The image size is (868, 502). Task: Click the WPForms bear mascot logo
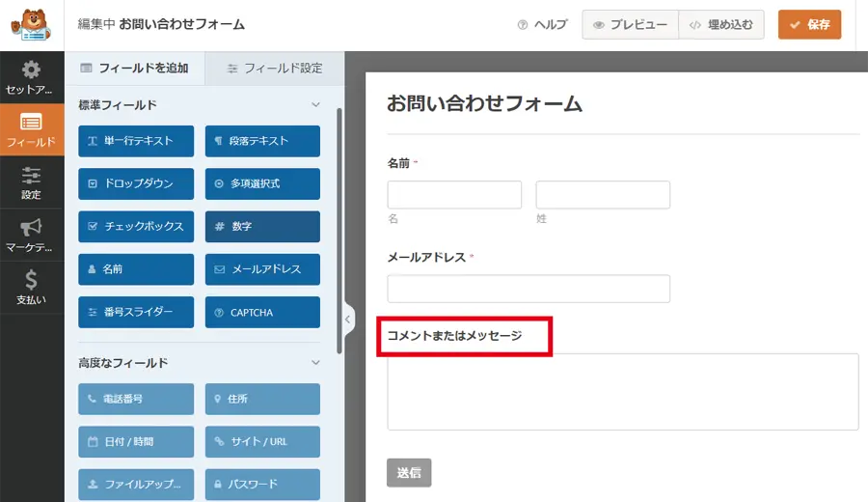32,24
